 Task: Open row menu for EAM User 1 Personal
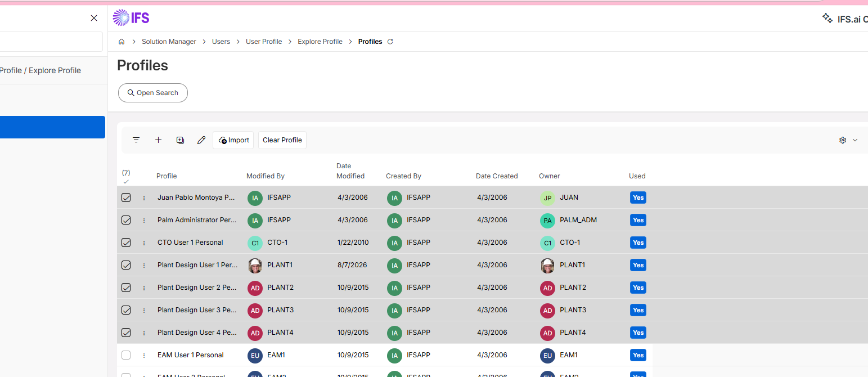coord(144,355)
